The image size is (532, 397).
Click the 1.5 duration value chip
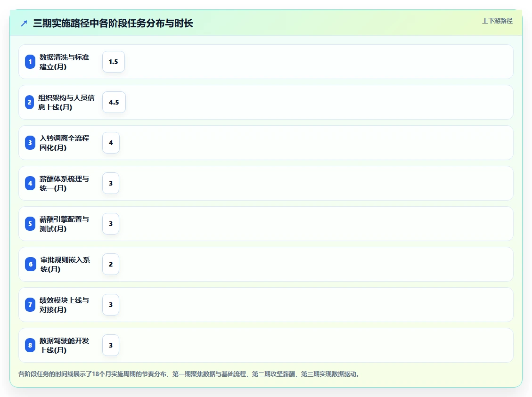tap(113, 62)
